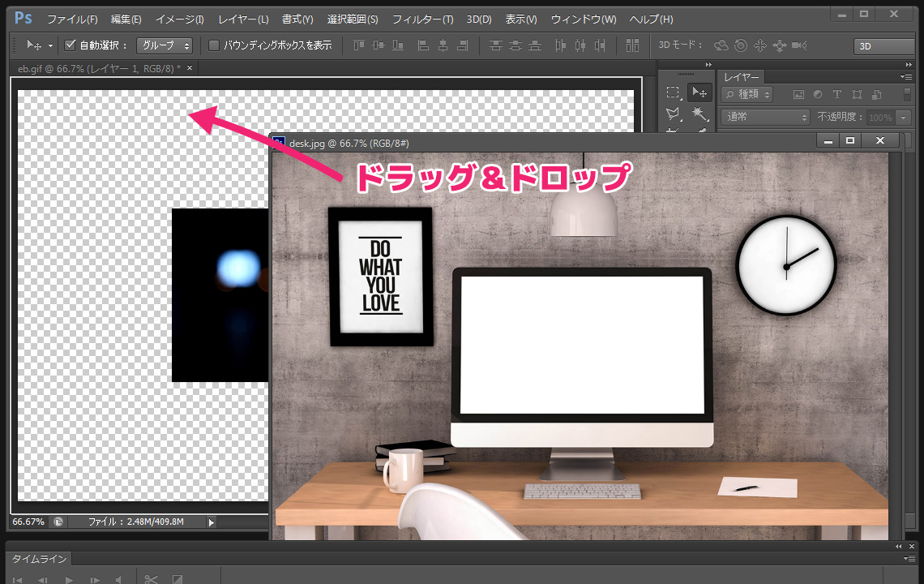Open the グループ auto-select dropdown

pyautogui.click(x=165, y=45)
